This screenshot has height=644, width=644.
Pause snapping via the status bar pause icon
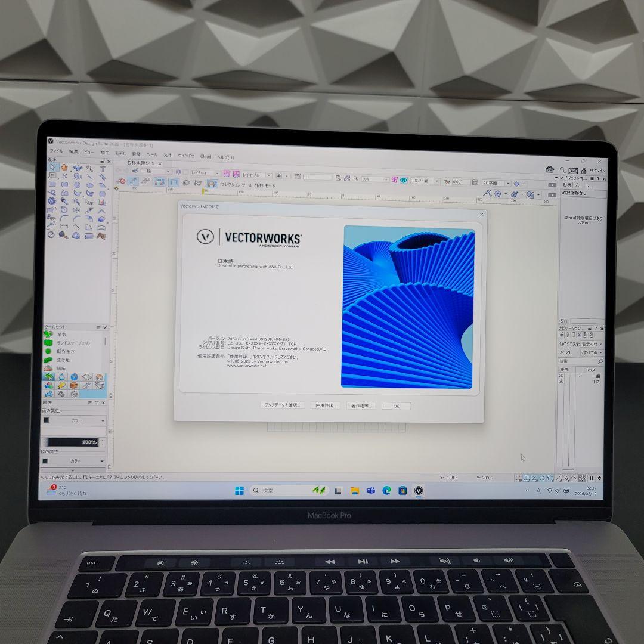[592, 478]
